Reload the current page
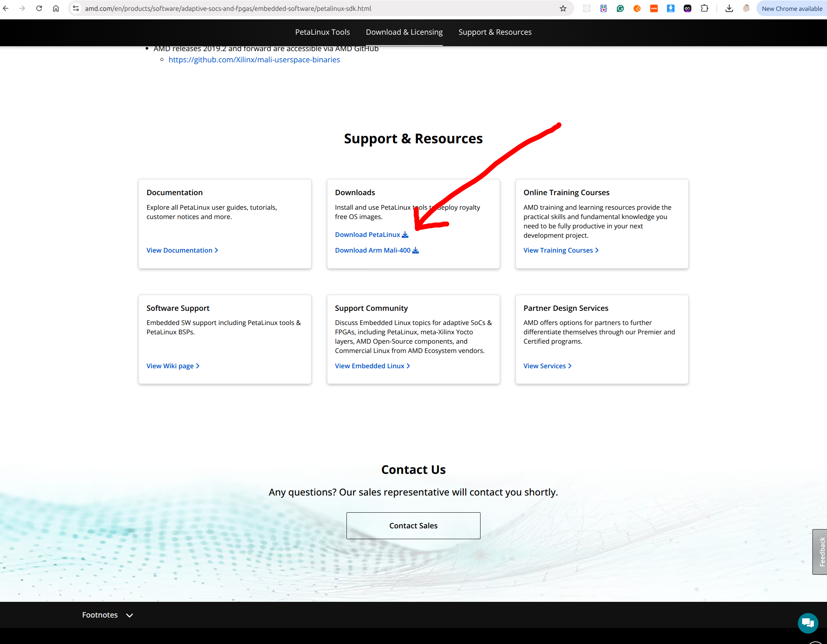Image resolution: width=827 pixels, height=644 pixels. [39, 8]
